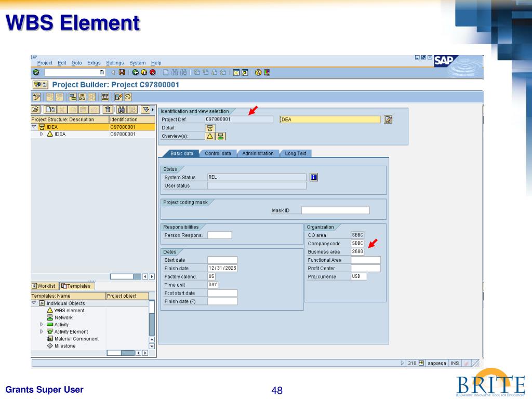
Task: Click the Customize local layout icon
Action: pyautogui.click(x=267, y=72)
